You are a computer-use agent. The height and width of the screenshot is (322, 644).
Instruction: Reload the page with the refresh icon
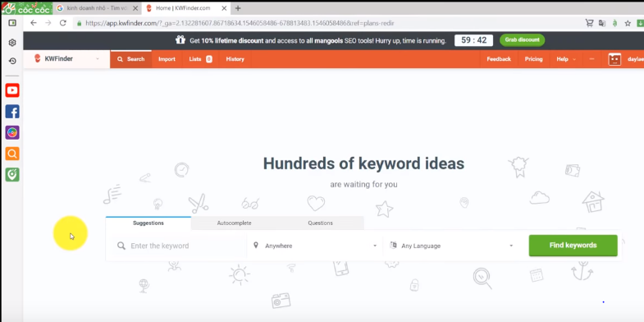click(x=63, y=23)
